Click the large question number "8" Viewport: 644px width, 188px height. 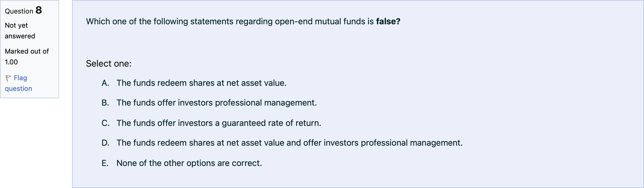click(x=39, y=10)
